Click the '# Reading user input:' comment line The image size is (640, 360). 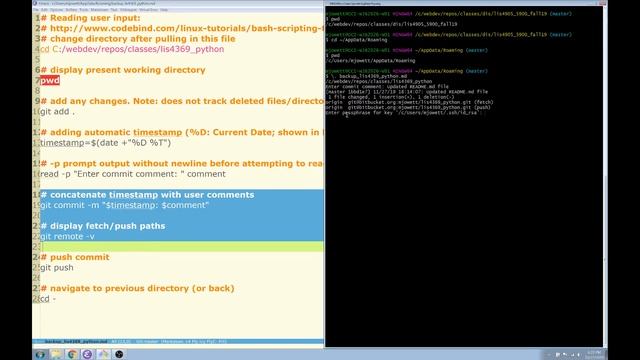(90, 18)
